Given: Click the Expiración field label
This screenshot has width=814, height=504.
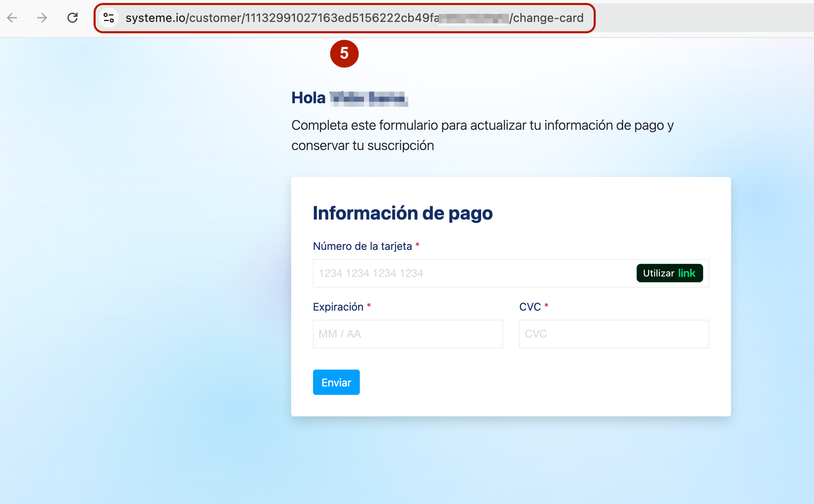Looking at the screenshot, I should [x=338, y=307].
